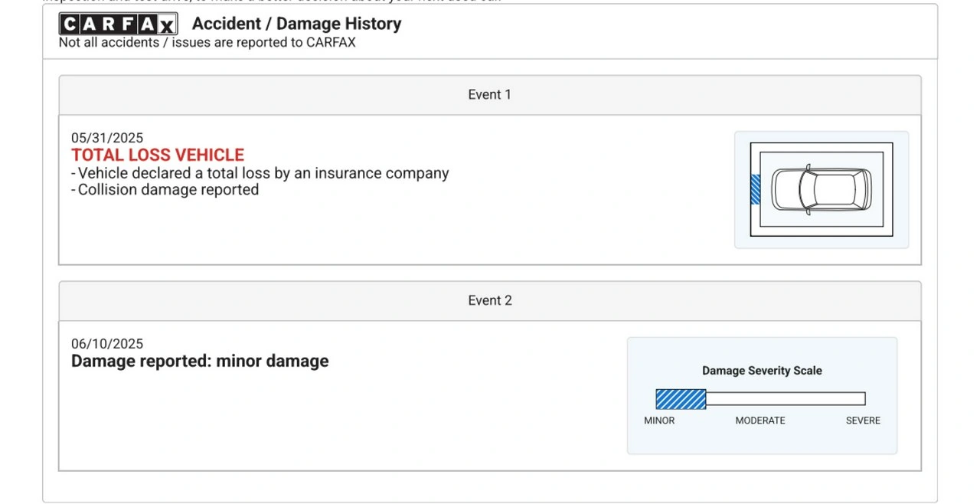Click the empty portion of severity bar
This screenshot has height=504, width=980.
coord(785,399)
